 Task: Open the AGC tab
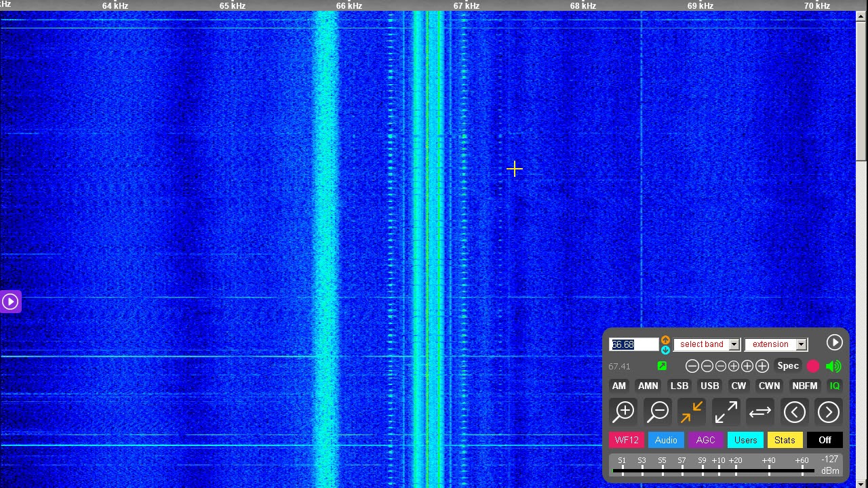[705, 440]
